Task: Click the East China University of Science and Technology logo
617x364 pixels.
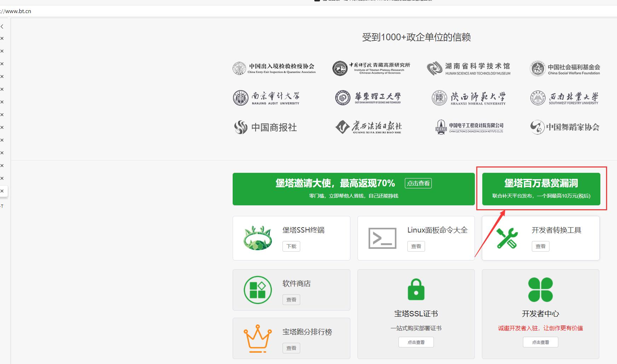Action: [368, 98]
